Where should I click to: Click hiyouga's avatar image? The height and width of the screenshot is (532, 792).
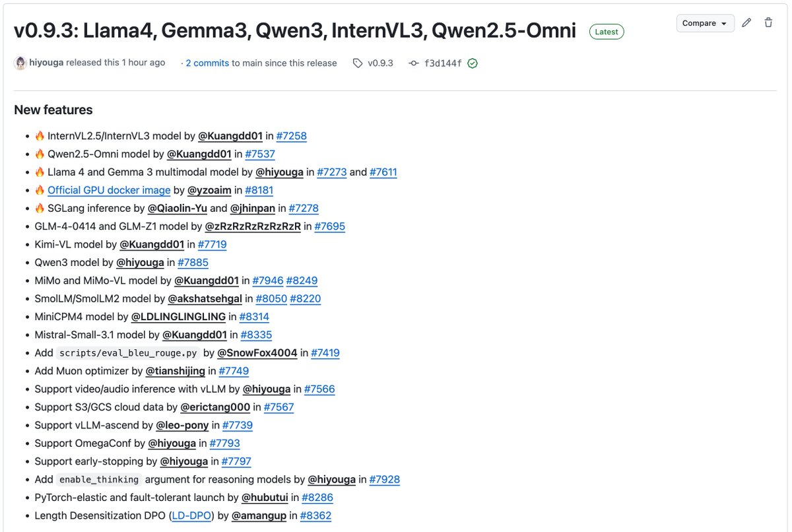[20, 63]
